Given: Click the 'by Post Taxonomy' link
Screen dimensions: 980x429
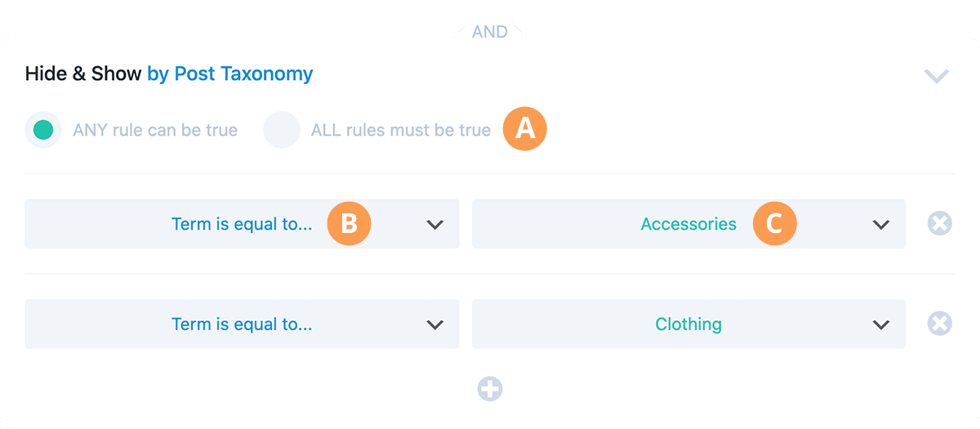Looking at the screenshot, I should point(230,74).
